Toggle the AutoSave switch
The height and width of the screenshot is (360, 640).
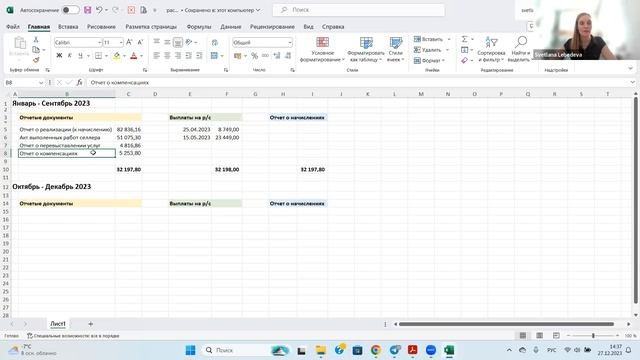coord(71,10)
